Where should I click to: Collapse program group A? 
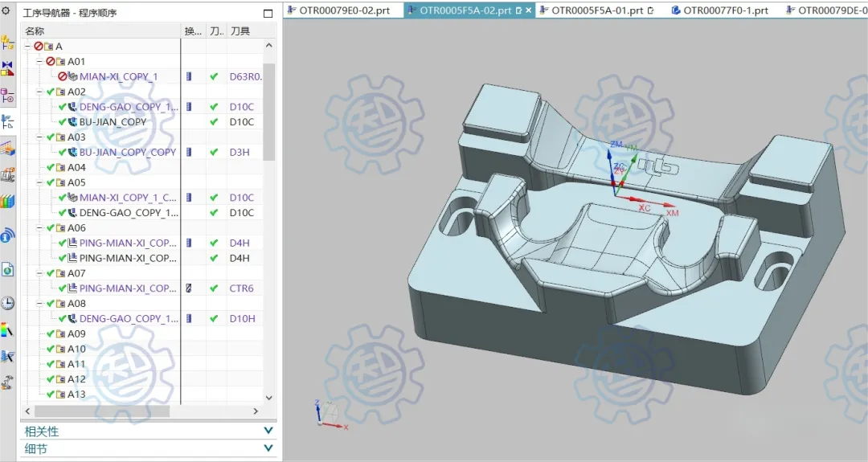point(27,47)
